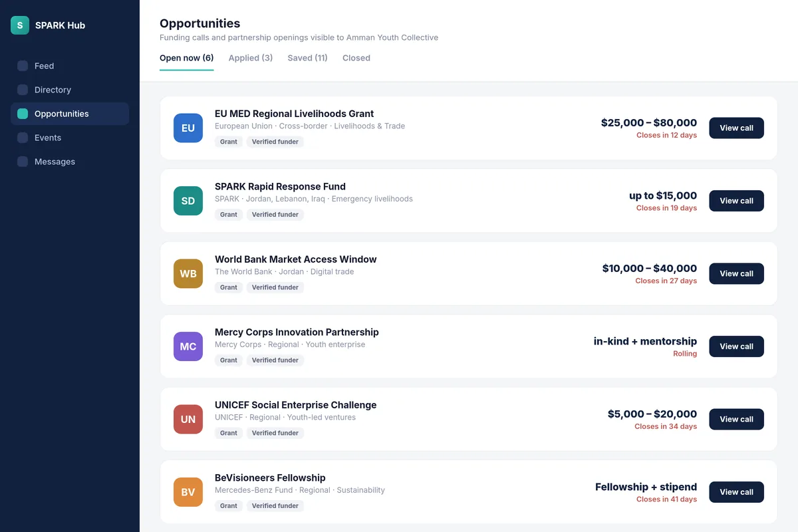The width and height of the screenshot is (798, 532).
Task: Click the WB funder avatar
Action: (188, 273)
